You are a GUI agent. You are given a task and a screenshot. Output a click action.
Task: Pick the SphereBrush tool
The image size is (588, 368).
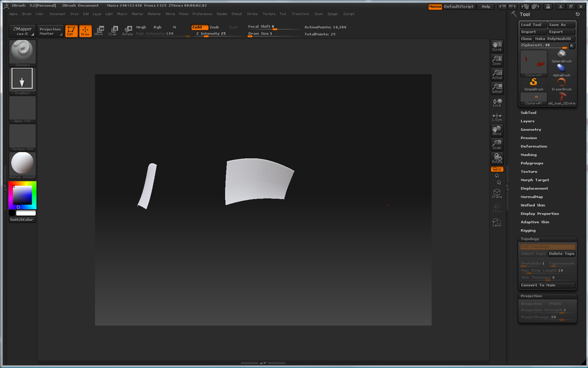[x=562, y=56]
